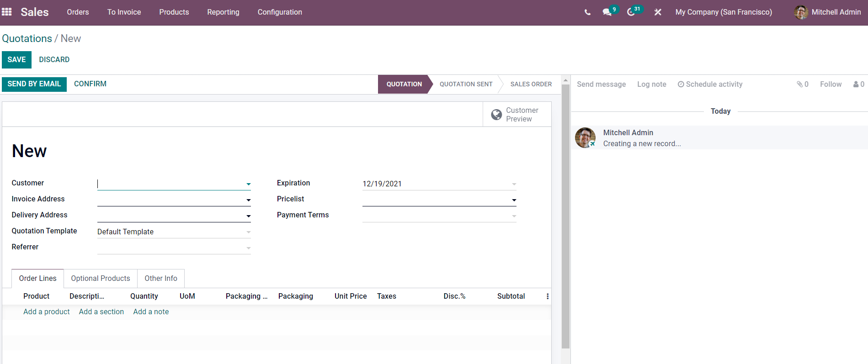Expand the Pricelist dropdown
Image resolution: width=868 pixels, height=364 pixels.
tap(514, 200)
